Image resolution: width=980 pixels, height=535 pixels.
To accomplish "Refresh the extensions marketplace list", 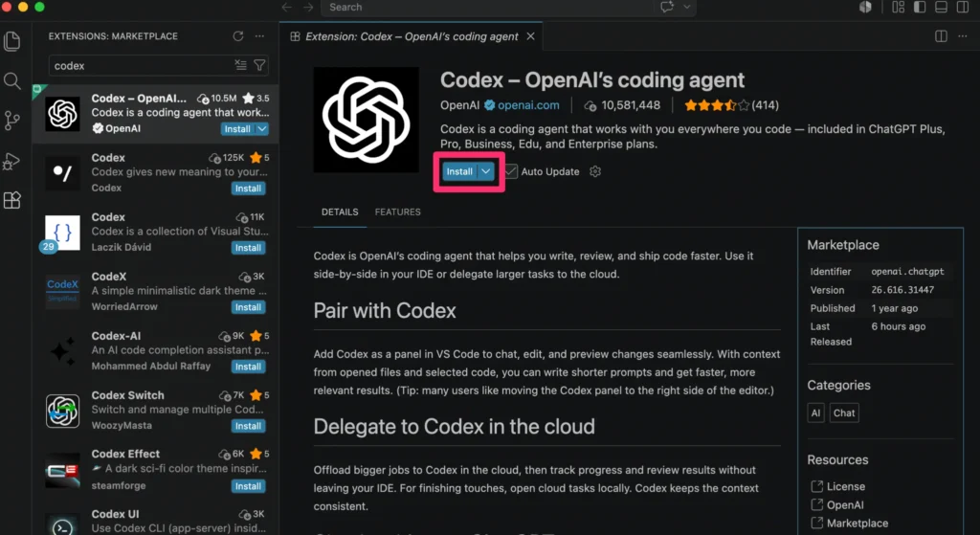I will pos(238,36).
